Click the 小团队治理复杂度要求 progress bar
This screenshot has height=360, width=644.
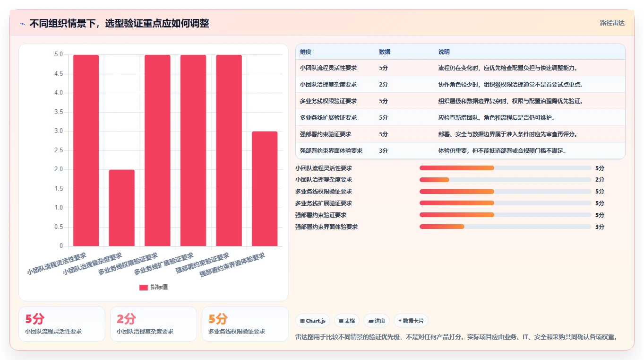(x=506, y=180)
